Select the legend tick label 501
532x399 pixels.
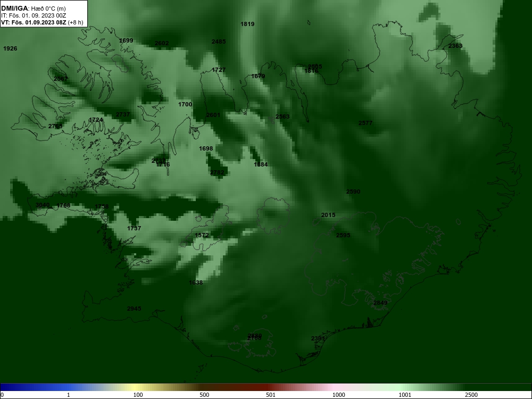click(271, 395)
